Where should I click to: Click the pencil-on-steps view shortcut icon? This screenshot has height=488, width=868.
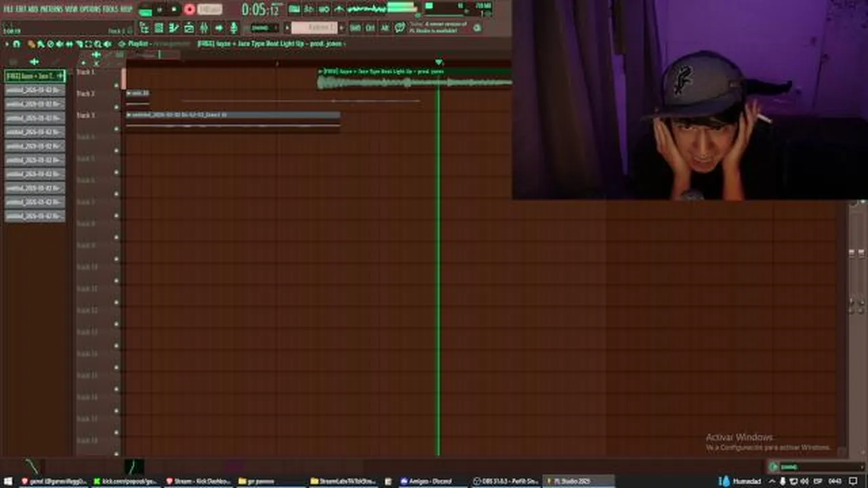click(174, 28)
